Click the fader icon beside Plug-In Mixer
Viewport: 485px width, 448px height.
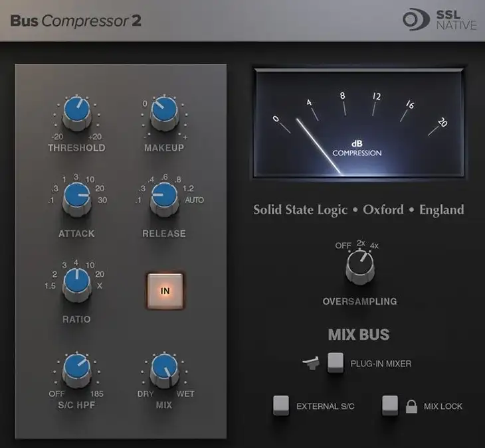311,363
